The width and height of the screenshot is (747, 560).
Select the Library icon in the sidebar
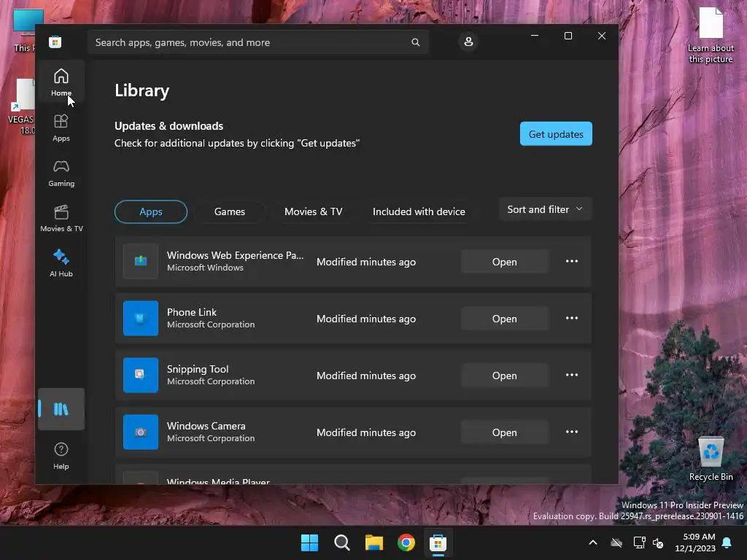[x=61, y=409]
